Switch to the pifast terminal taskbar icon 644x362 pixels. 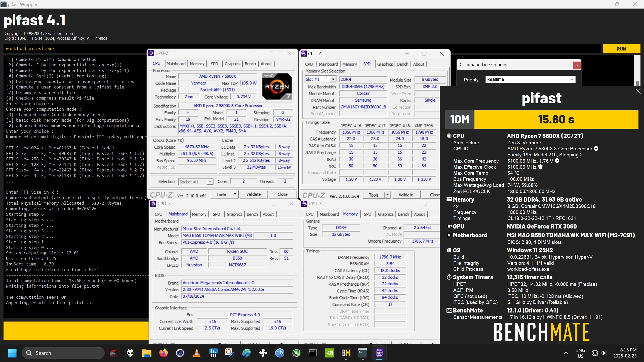pyautogui.click(x=363, y=353)
